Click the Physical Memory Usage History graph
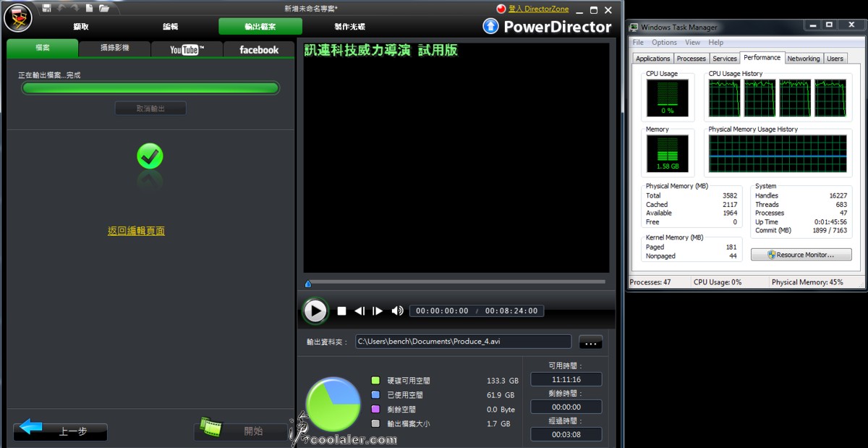This screenshot has width=868, height=448. click(x=778, y=153)
